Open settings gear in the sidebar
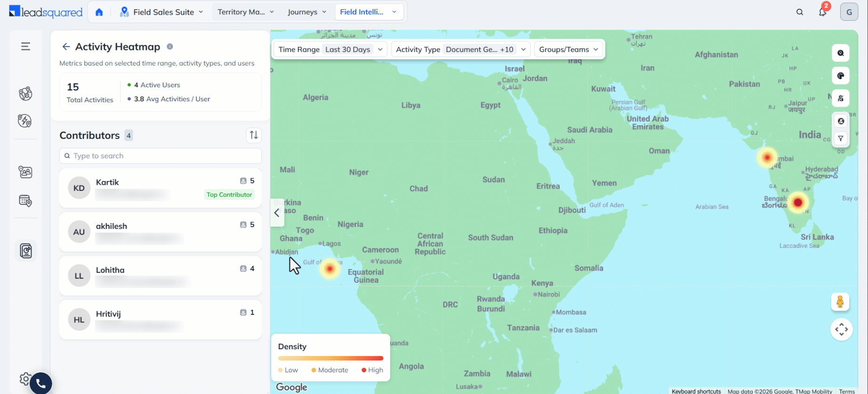The height and width of the screenshot is (394, 868). coord(24,378)
